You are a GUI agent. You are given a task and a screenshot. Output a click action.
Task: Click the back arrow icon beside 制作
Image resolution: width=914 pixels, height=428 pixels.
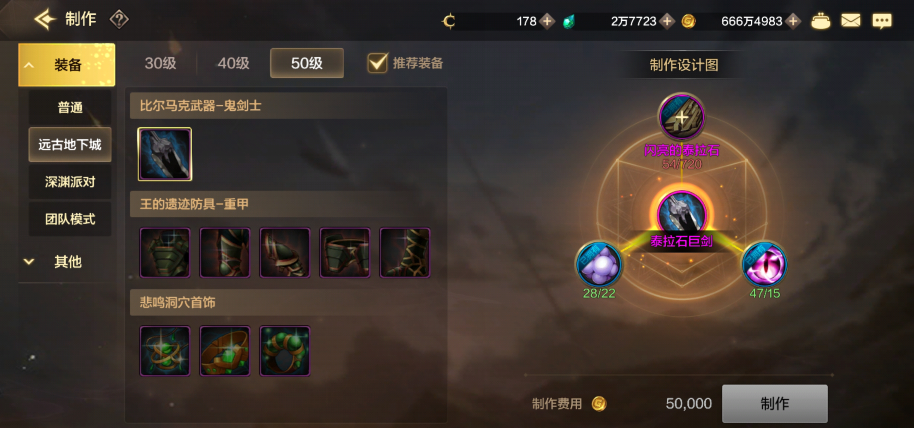coord(44,20)
